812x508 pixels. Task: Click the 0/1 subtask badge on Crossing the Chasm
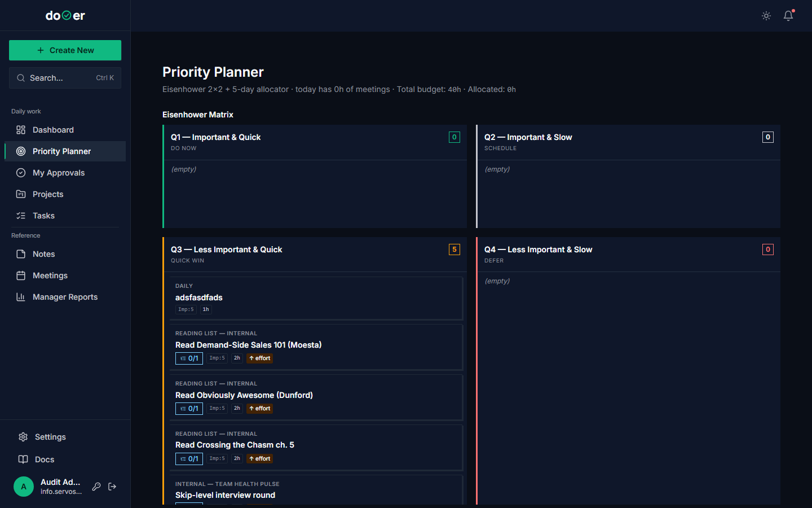[189, 459]
